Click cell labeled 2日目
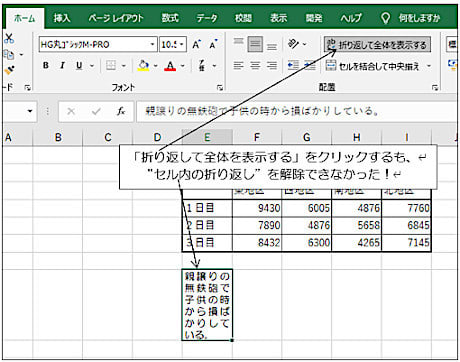460x362 pixels. pyautogui.click(x=207, y=225)
